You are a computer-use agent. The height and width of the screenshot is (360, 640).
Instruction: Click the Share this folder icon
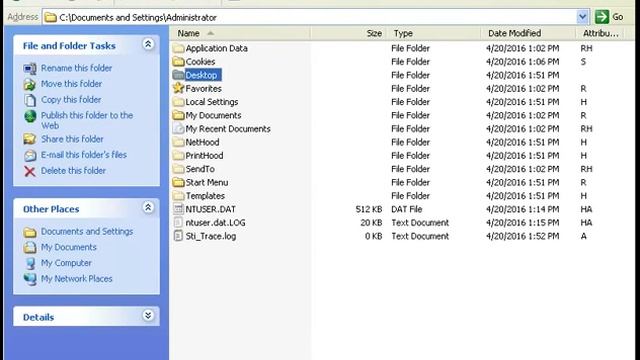(x=30, y=139)
